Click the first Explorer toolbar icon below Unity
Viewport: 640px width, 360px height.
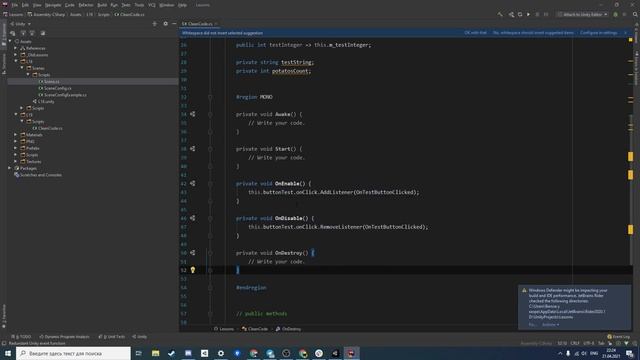click(13, 33)
